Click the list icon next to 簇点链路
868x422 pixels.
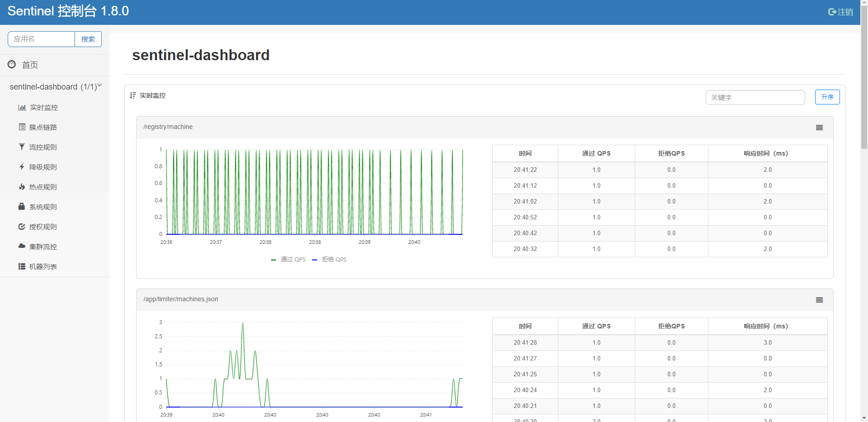[22, 127]
